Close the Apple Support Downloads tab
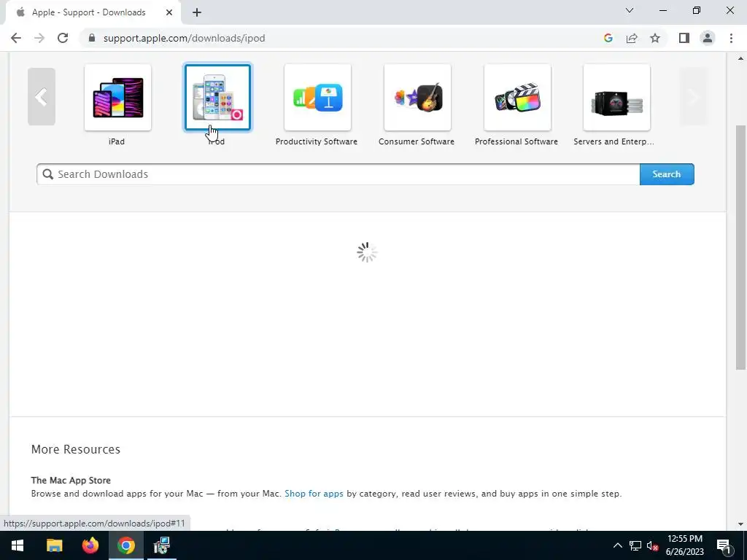 click(169, 12)
